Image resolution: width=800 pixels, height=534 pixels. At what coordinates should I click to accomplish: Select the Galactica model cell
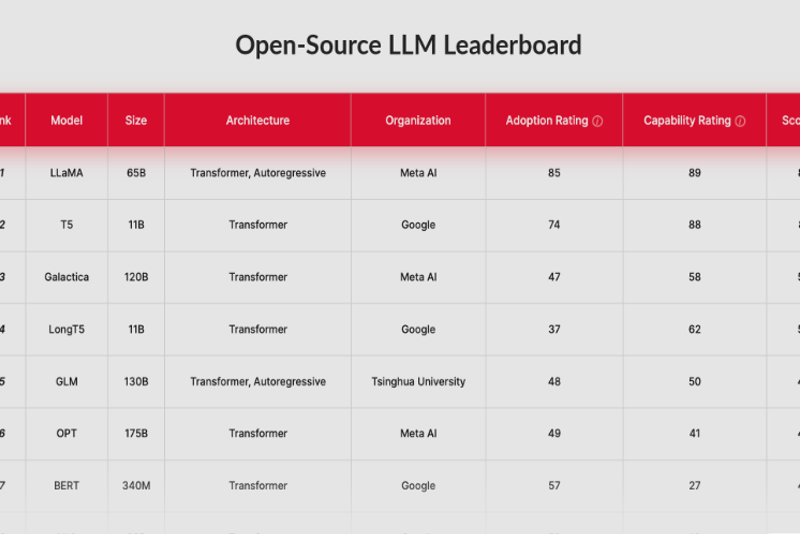click(66, 277)
